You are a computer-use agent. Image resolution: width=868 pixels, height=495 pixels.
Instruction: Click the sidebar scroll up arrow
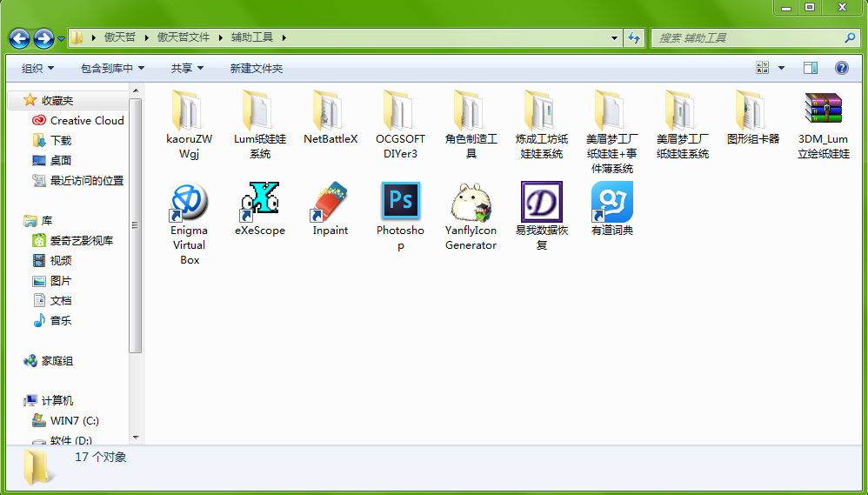136,90
